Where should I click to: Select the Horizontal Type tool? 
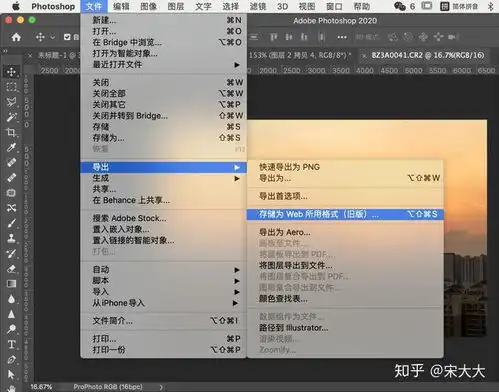(x=11, y=344)
